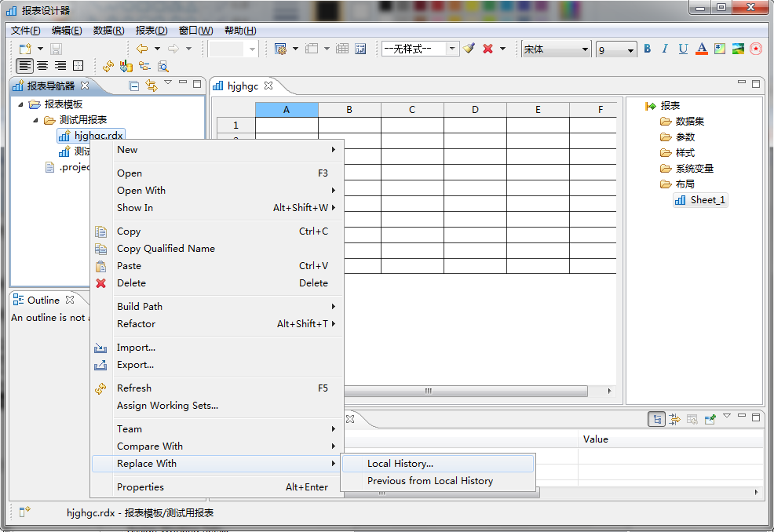Open the font color A icon
This screenshot has width=774, height=532.
pos(702,49)
